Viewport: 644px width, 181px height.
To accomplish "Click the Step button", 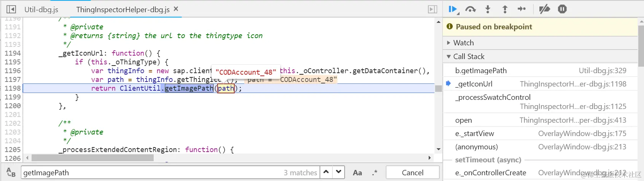I will point(522,9).
